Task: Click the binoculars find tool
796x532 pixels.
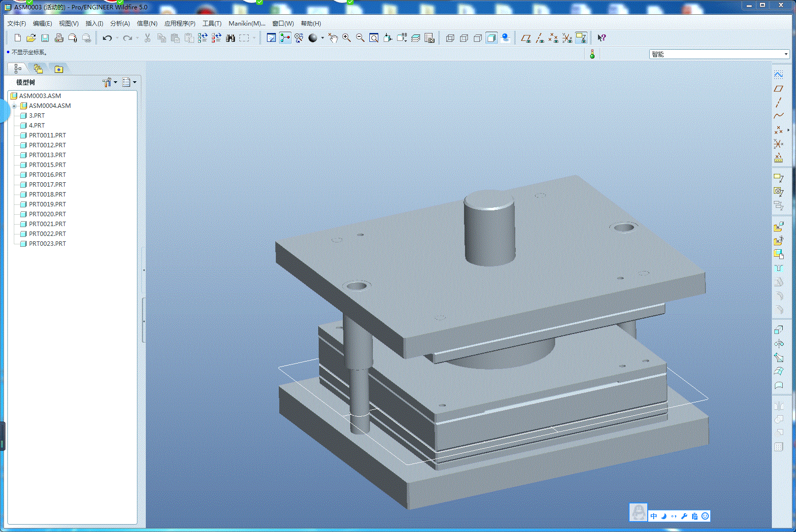Action: 230,38
